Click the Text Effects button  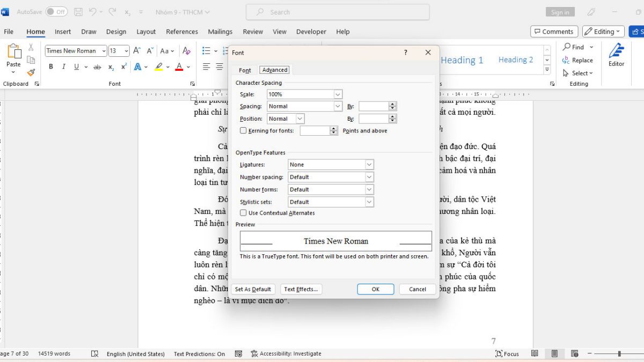click(x=301, y=289)
